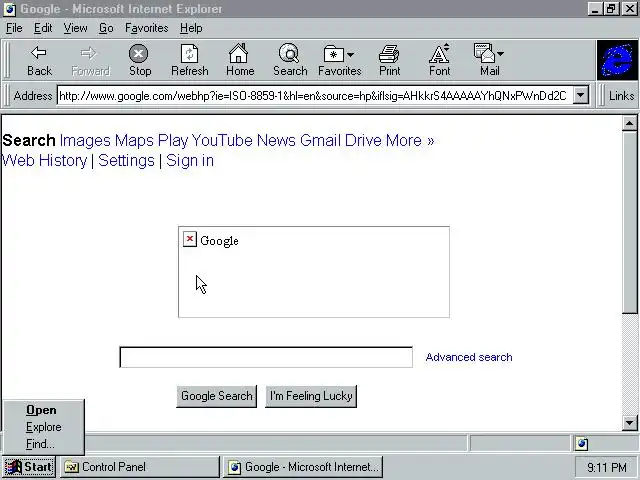The image size is (640, 480).
Task: Click inside the Address URL field
Action: 315,96
